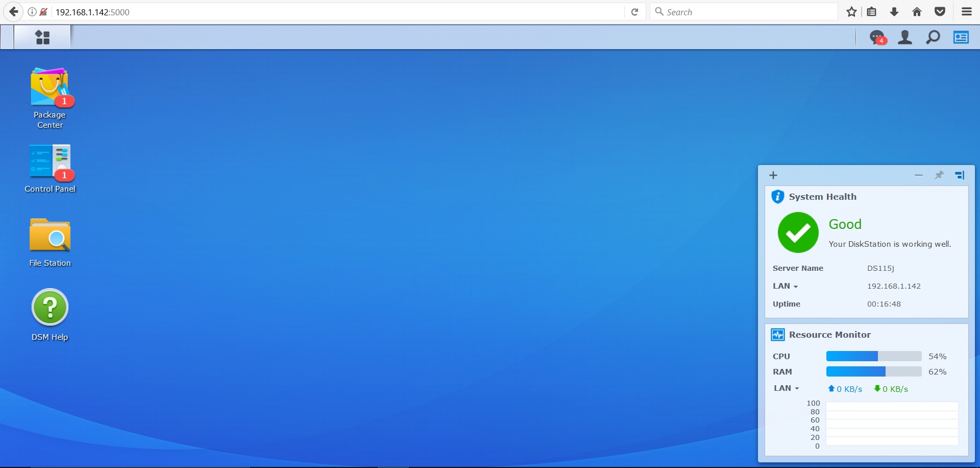Reload the page in the browser
The width and height of the screenshot is (980, 468).
pos(634,12)
